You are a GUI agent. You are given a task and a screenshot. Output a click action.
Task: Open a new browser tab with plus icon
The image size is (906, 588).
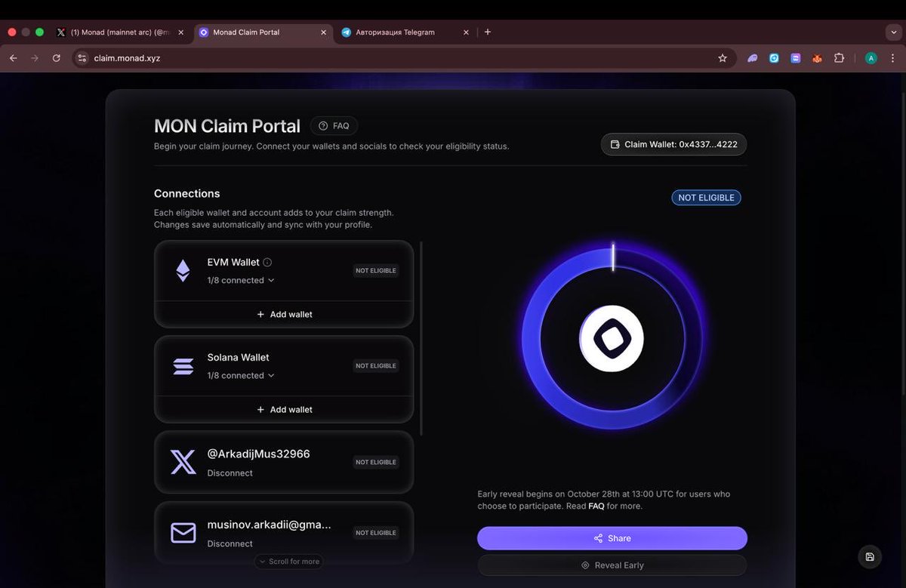pos(488,32)
